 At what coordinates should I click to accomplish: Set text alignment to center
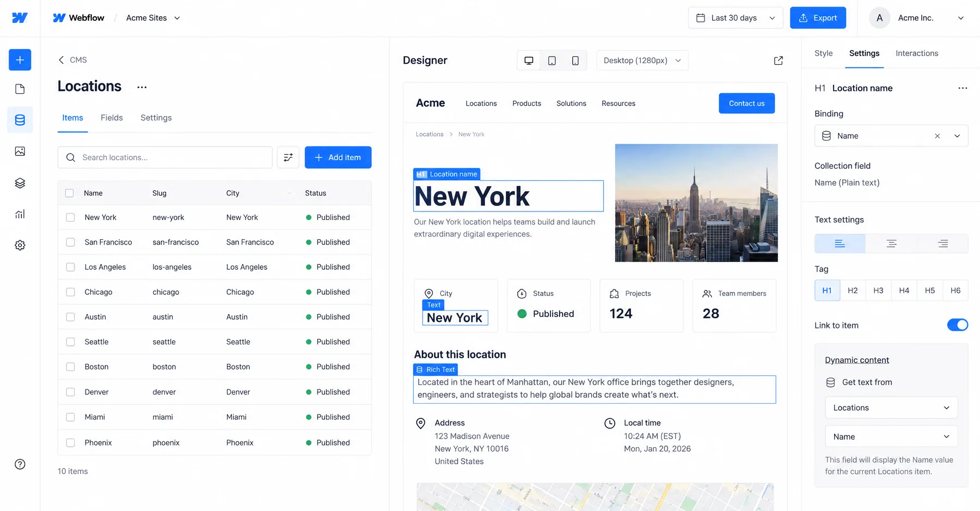coord(891,244)
